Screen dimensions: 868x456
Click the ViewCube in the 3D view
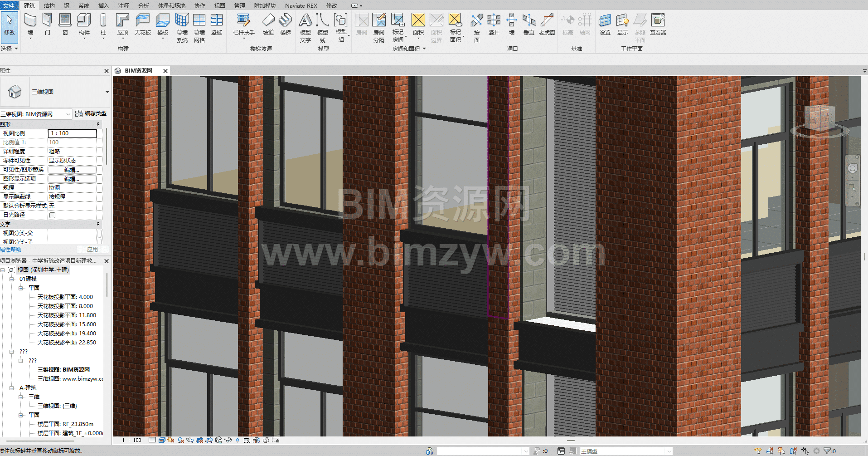coord(820,119)
